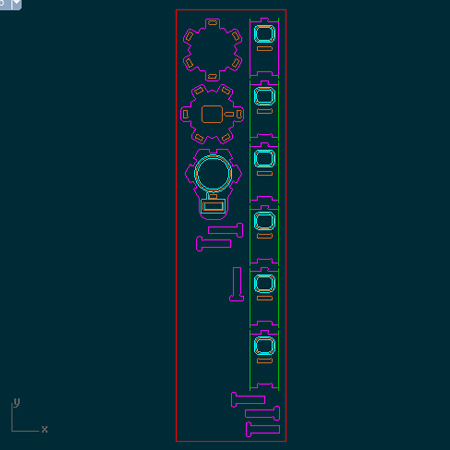Select the bottommost magenta bolt outline
Screen dimensions: 450x450
(x=263, y=429)
